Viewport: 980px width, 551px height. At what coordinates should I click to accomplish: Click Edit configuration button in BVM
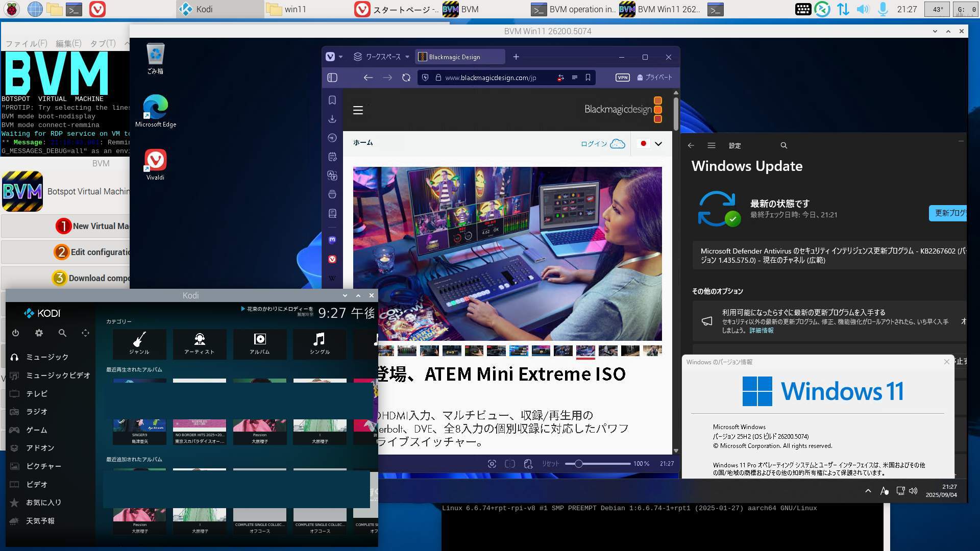point(92,252)
